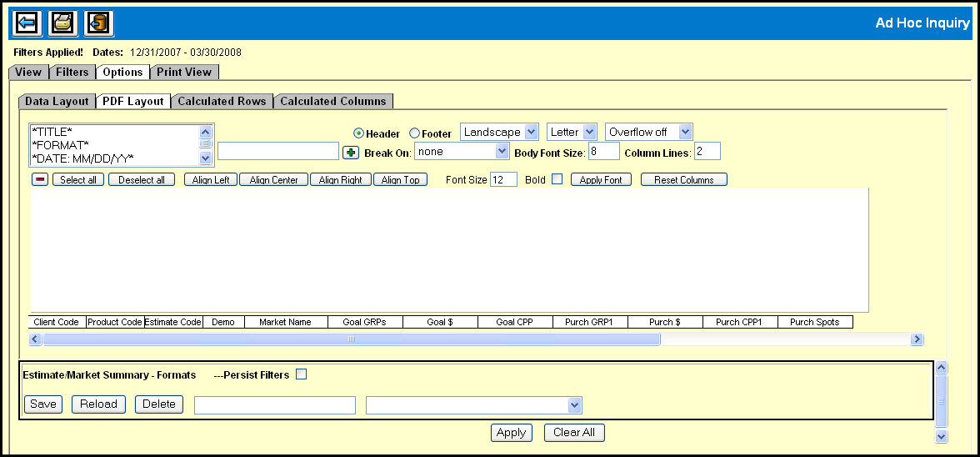
Task: Switch to the View tab
Action: click(28, 72)
